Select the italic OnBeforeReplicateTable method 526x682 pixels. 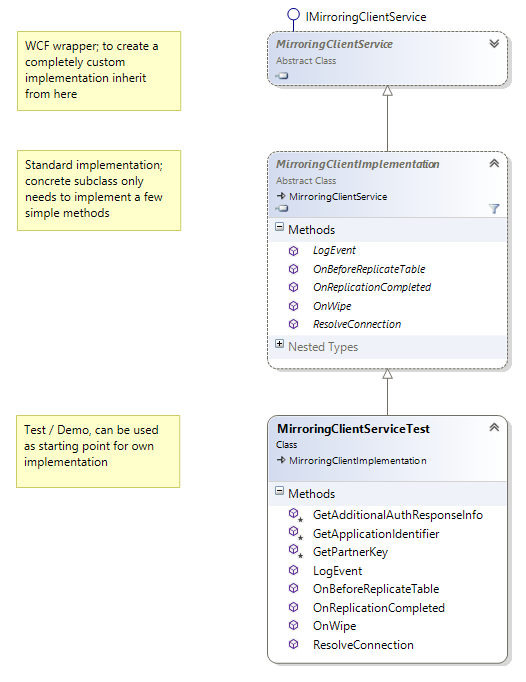coord(369,269)
